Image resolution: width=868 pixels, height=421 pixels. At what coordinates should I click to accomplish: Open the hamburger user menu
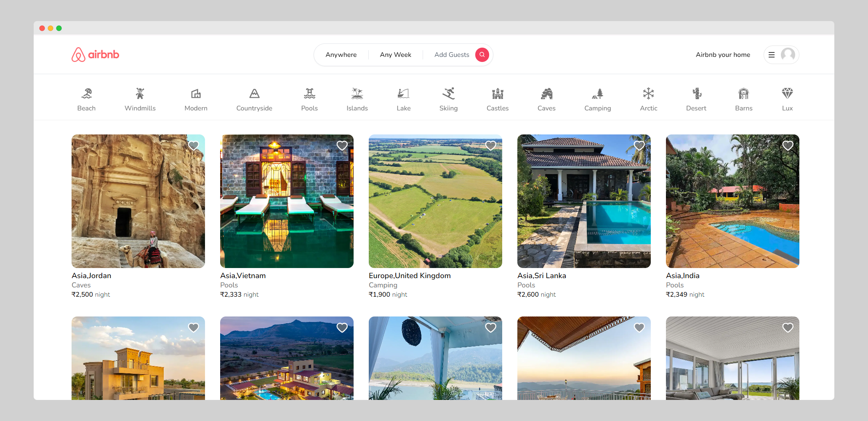tap(772, 54)
